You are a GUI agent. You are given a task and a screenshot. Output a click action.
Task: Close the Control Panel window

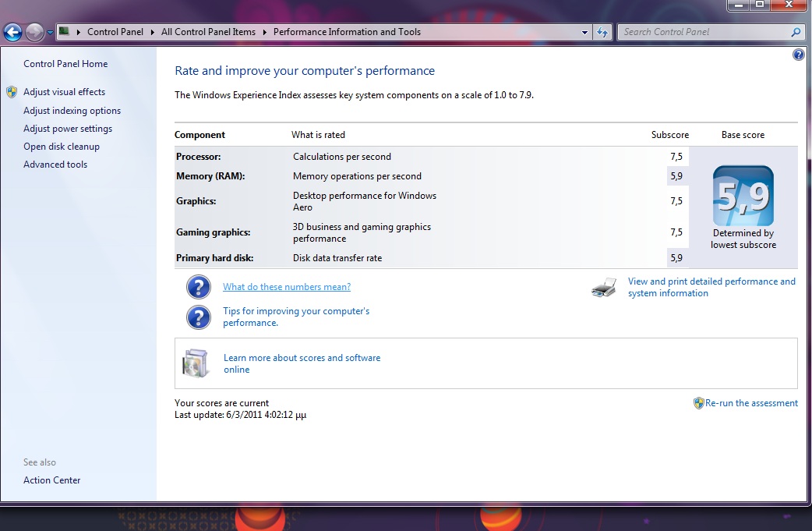[x=789, y=5]
